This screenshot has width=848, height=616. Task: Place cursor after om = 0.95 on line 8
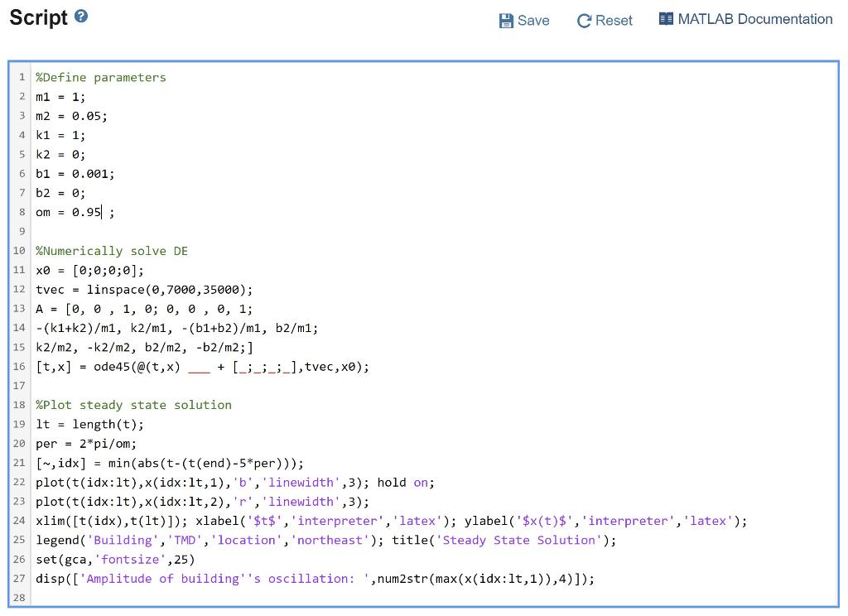tap(101, 212)
